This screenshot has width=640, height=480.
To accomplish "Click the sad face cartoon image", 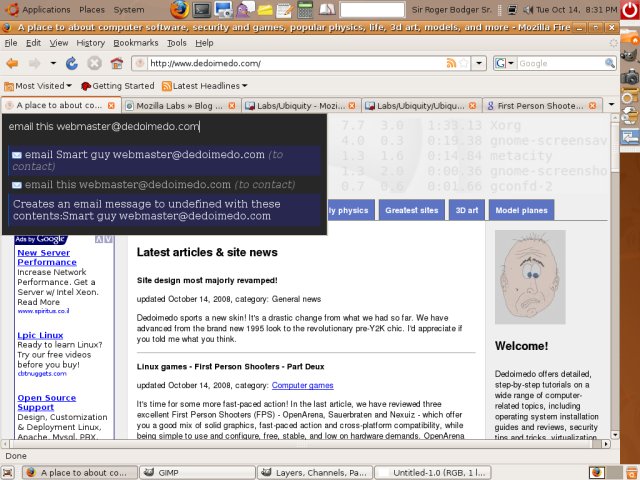I will (530, 277).
